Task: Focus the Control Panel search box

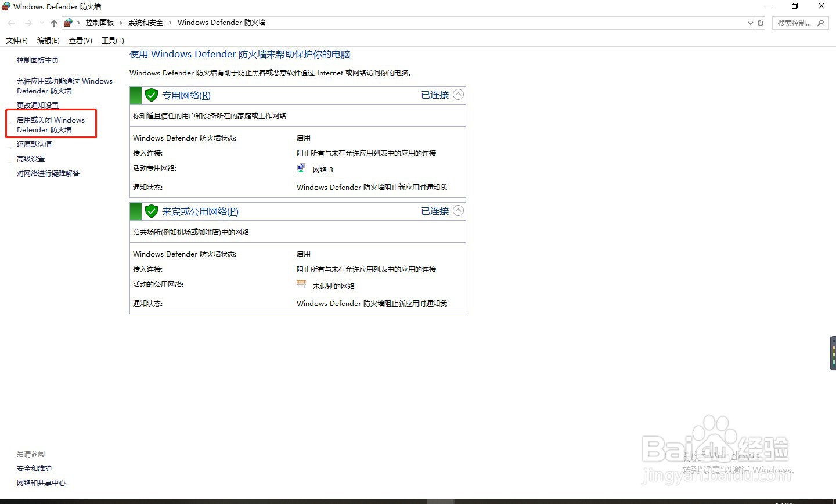Action: [x=800, y=23]
